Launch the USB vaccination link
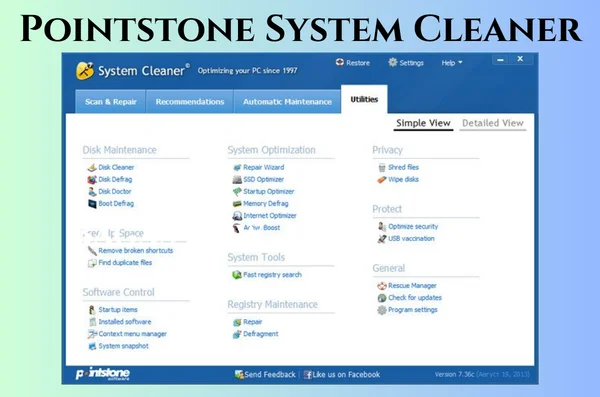Viewport: 600px width, 397px height. 411,239
